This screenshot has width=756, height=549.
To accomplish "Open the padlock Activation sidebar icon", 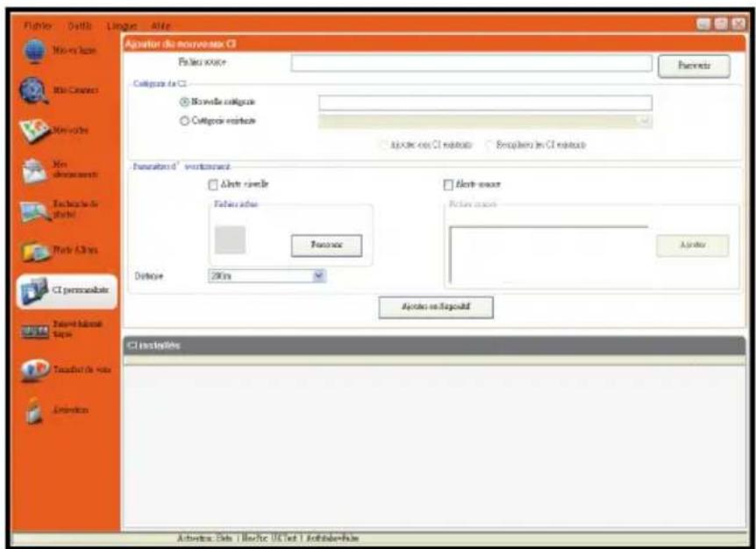I will (33, 410).
